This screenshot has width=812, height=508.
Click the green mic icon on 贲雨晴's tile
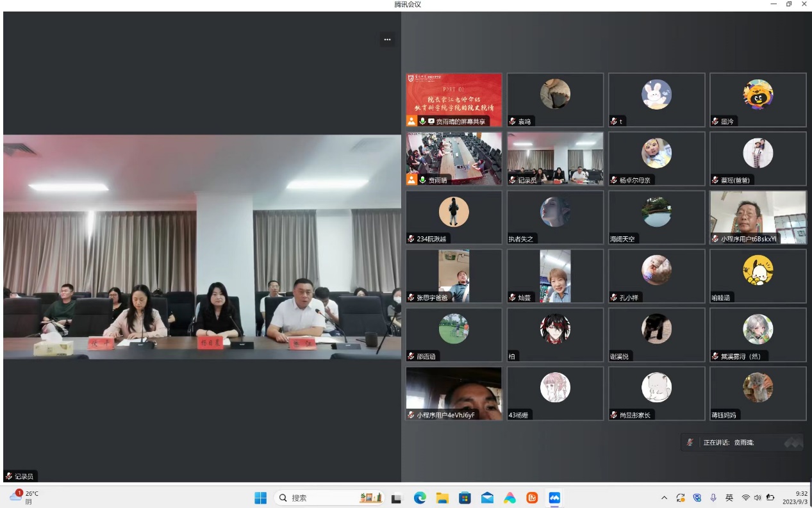tap(422, 181)
